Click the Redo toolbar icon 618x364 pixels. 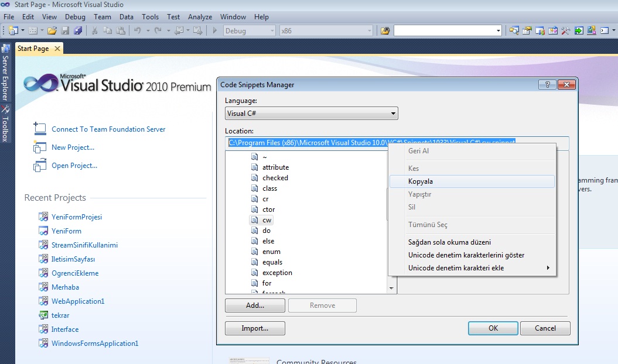158,31
